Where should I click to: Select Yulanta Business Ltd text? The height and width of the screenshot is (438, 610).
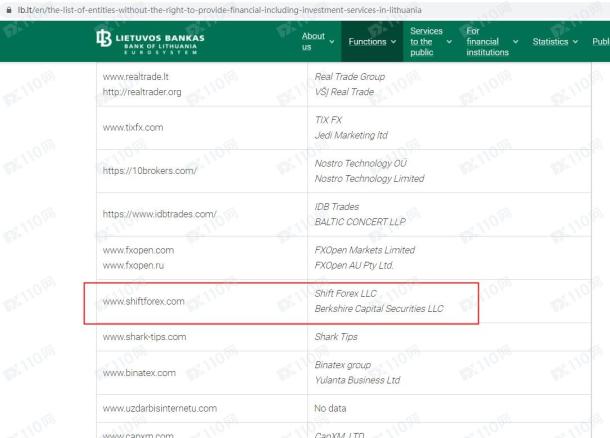[x=357, y=380]
